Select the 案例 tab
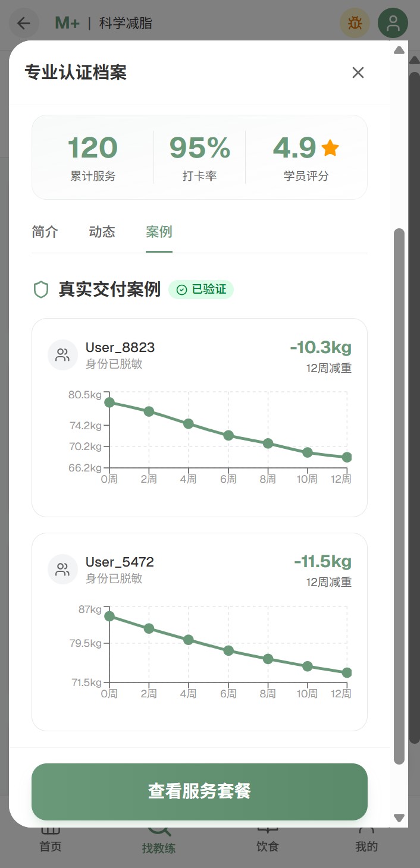Image resolution: width=420 pixels, height=868 pixels. [158, 232]
